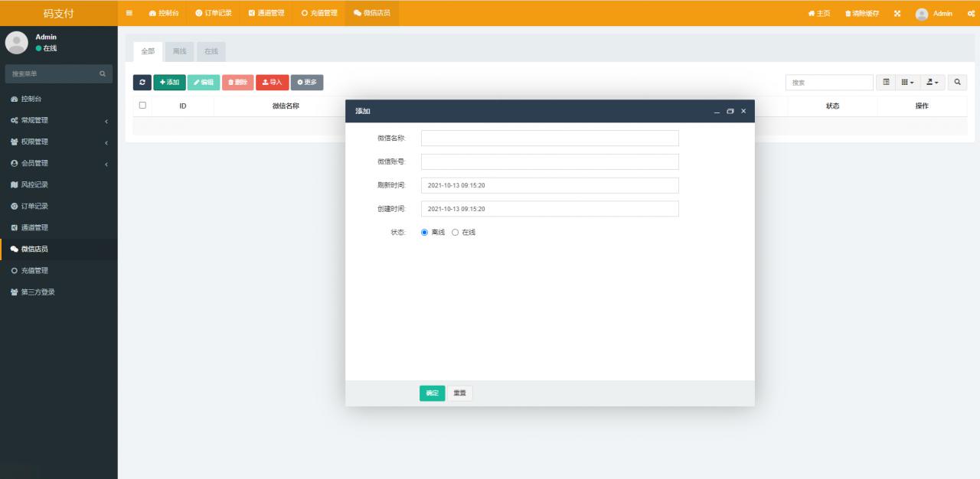Select the 在线 status radio button
The width and height of the screenshot is (980, 479).
click(456, 232)
